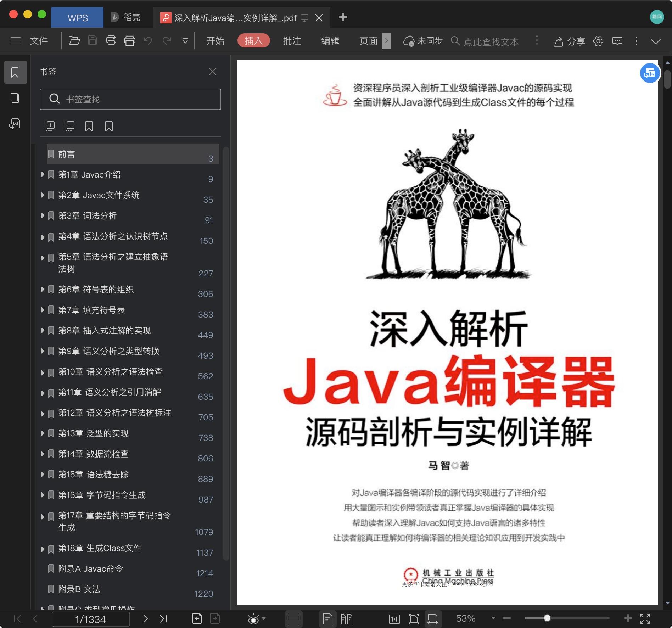Image resolution: width=672 pixels, height=628 pixels.
Task: Expand 第13章 泛型的实现 bookmark
Action: pos(43,433)
